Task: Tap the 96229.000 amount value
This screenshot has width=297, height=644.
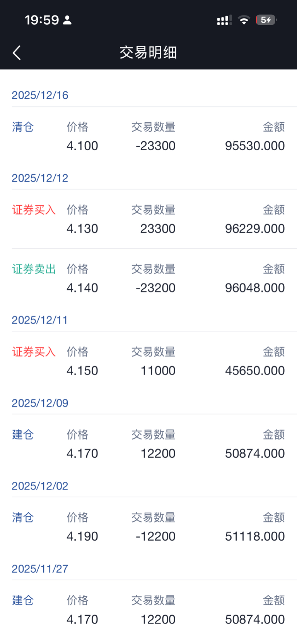Action: 255,229
